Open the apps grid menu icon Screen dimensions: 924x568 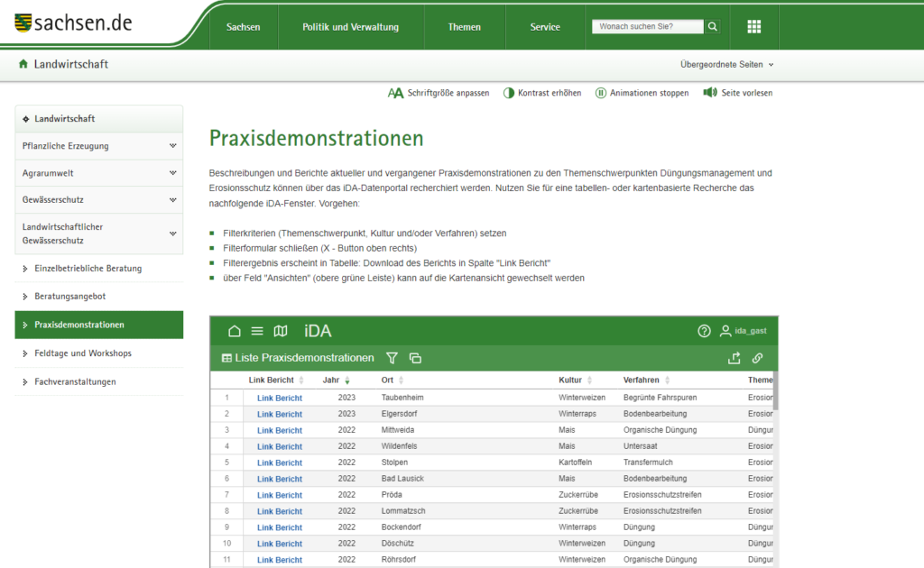point(753,26)
